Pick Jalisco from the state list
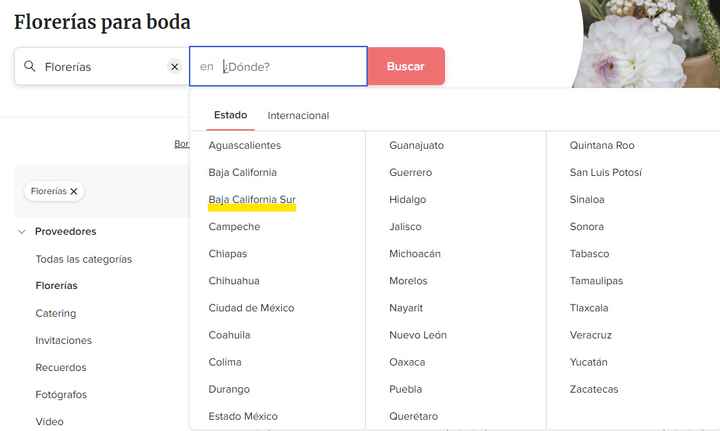 coord(405,227)
